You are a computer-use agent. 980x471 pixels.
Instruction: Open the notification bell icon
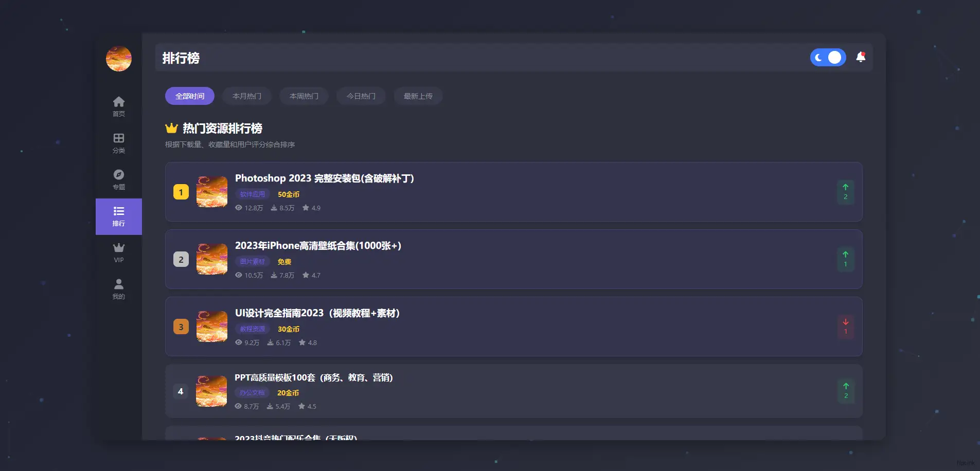[x=861, y=57]
